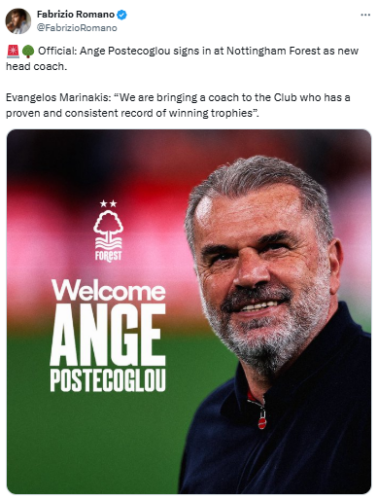
Task: Click the white Forest tree crest in the image
Action: tap(108, 229)
